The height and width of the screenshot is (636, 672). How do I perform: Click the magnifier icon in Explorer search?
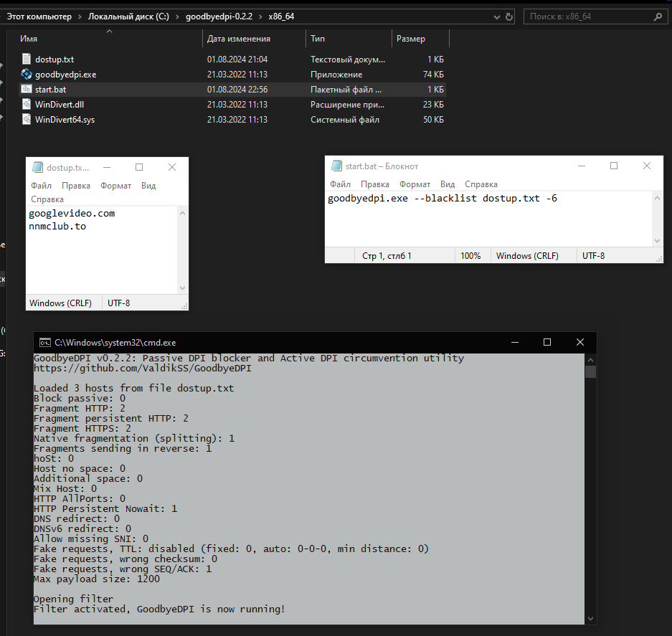[x=658, y=16]
